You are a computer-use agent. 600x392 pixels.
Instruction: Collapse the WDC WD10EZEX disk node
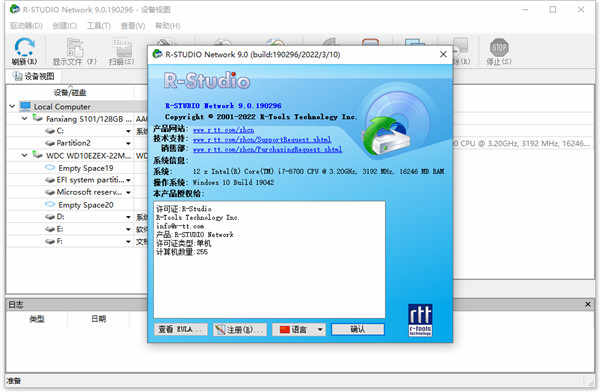point(24,155)
